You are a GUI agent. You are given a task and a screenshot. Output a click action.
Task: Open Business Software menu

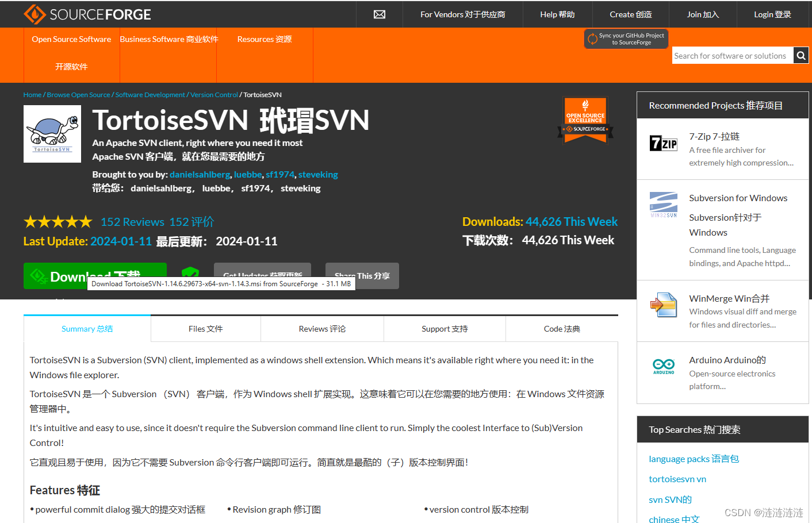pos(169,39)
